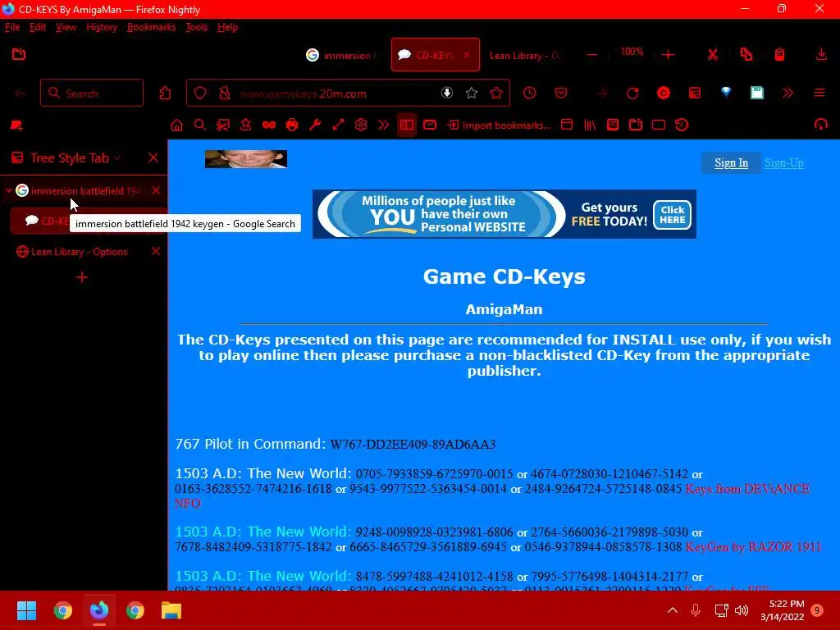Switch to the Lean Library tab
The image size is (840, 630).
click(524, 55)
